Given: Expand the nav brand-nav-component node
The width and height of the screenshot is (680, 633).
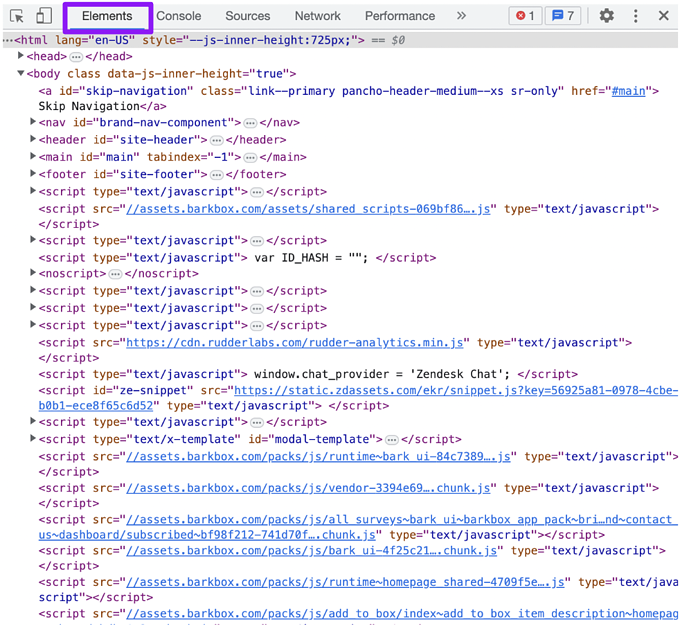Looking at the screenshot, I should (33, 123).
